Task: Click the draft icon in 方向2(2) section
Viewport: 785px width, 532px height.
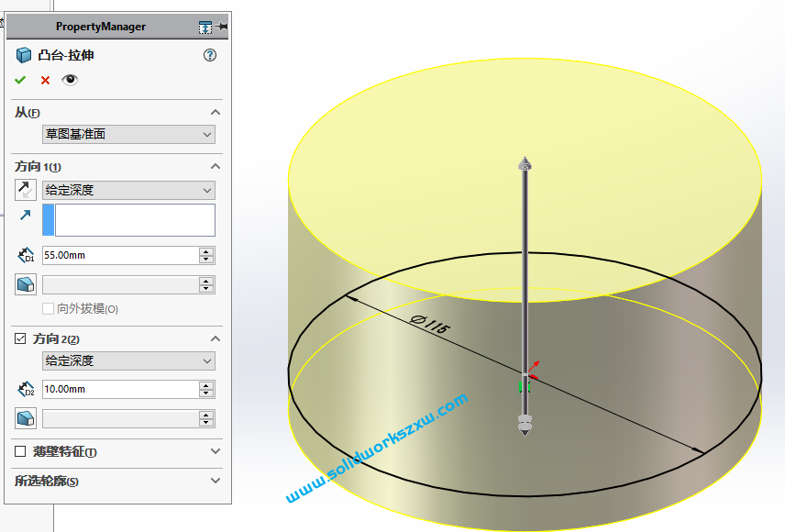Action: (x=26, y=417)
